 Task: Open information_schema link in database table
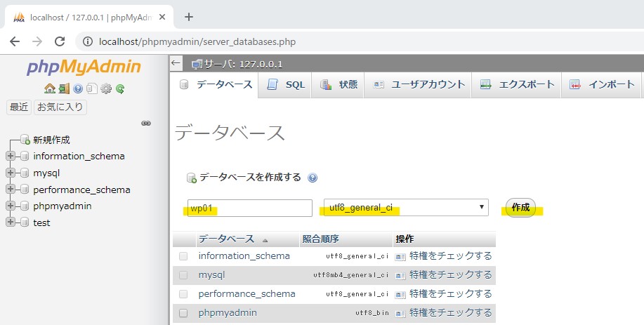click(x=244, y=256)
